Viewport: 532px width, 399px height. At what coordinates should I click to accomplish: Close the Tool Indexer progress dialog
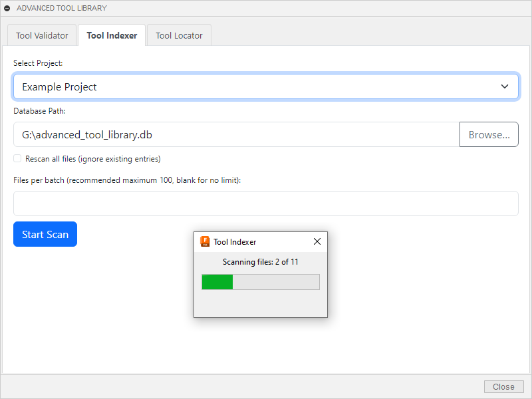click(x=317, y=241)
